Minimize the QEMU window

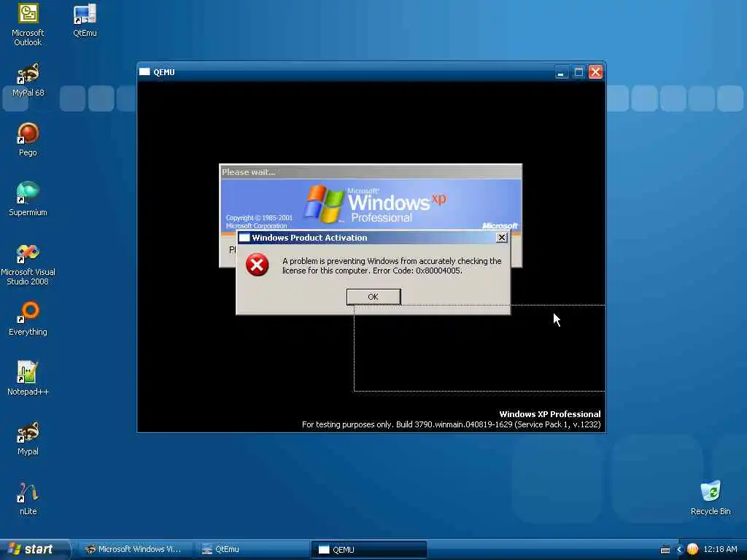tap(562, 72)
